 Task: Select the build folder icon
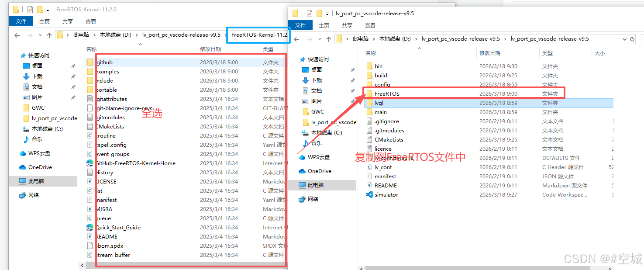point(369,76)
